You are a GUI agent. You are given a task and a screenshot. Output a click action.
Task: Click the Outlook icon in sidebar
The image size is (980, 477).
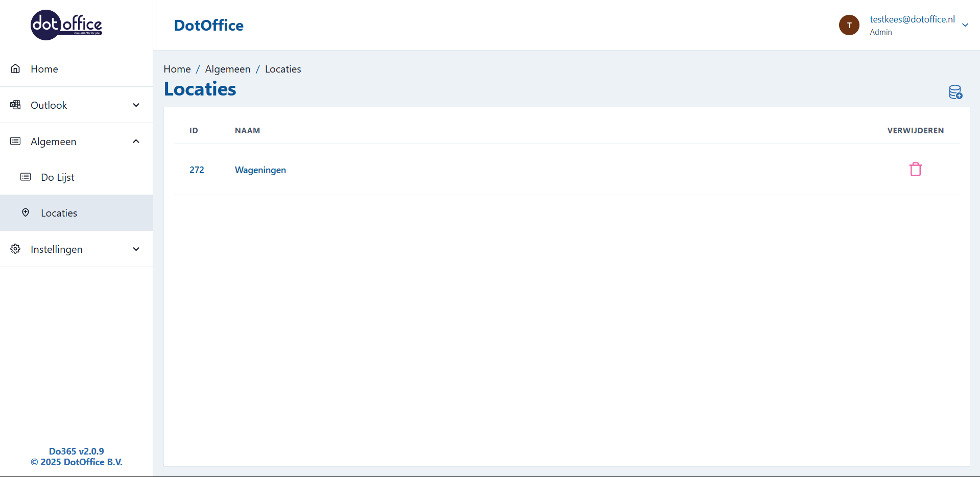tap(16, 105)
